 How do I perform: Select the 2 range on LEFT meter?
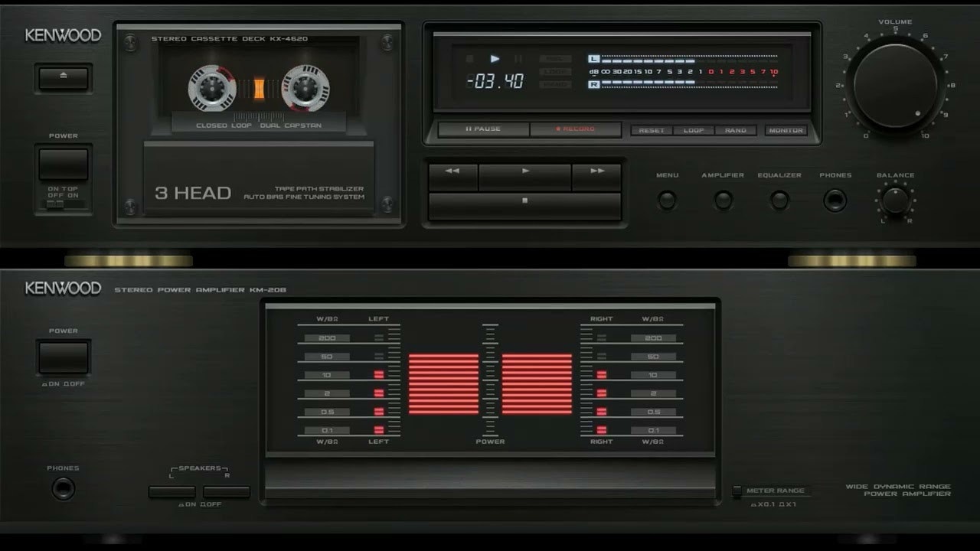(x=327, y=393)
